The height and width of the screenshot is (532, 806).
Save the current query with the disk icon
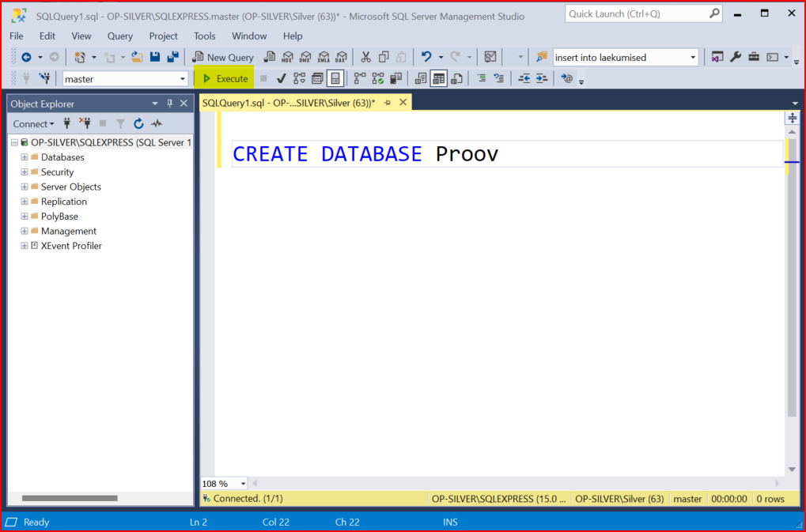point(155,57)
